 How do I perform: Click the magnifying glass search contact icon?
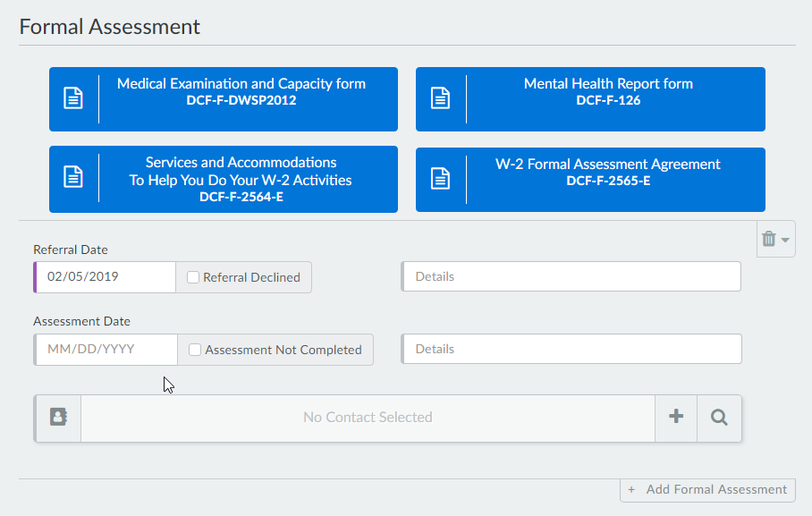coord(719,417)
